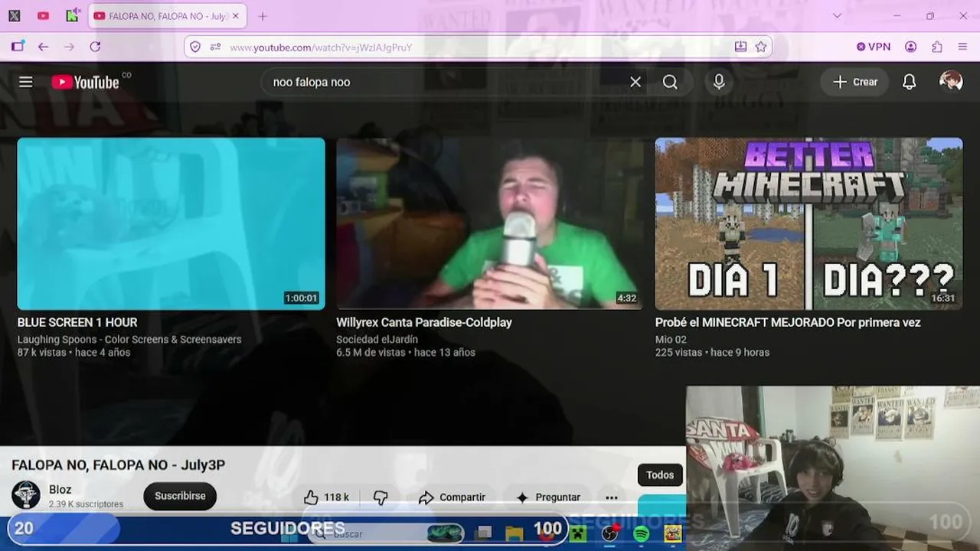Go to the YouTube home logo
Viewport: 980px width, 551px height.
point(86,82)
